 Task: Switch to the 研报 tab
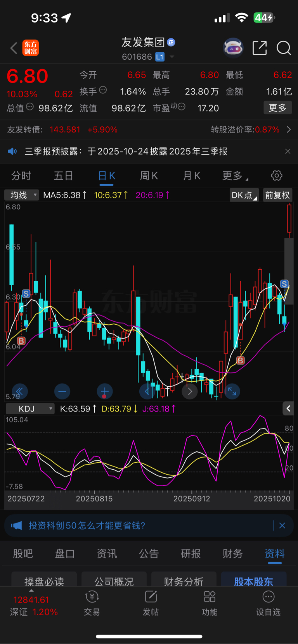[x=191, y=554]
